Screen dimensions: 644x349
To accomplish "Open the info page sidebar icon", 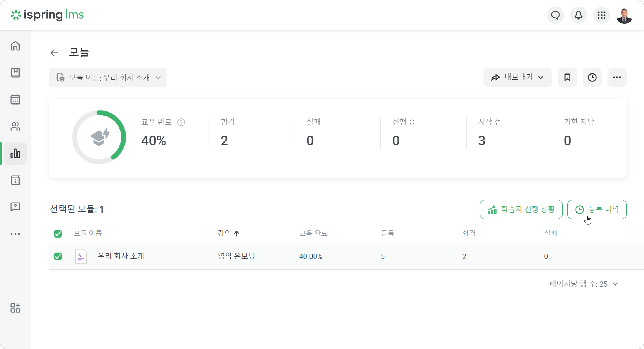I will click(x=15, y=180).
